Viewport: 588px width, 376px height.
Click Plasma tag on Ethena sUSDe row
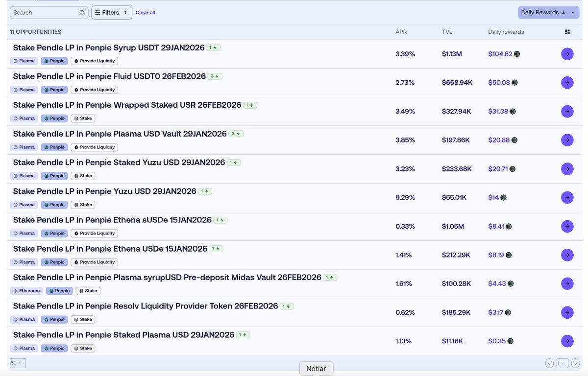pyautogui.click(x=24, y=234)
